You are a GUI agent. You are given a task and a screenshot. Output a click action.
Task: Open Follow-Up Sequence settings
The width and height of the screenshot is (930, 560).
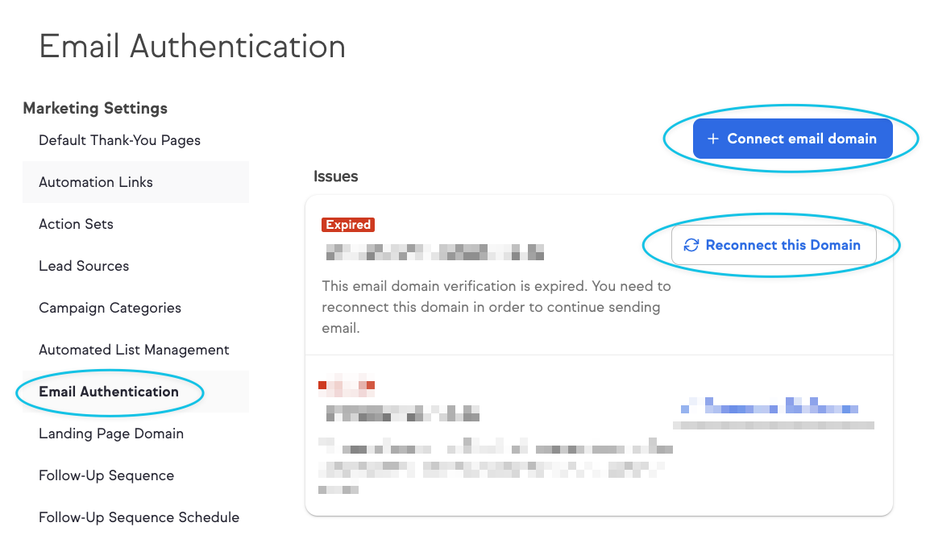pyautogui.click(x=106, y=475)
